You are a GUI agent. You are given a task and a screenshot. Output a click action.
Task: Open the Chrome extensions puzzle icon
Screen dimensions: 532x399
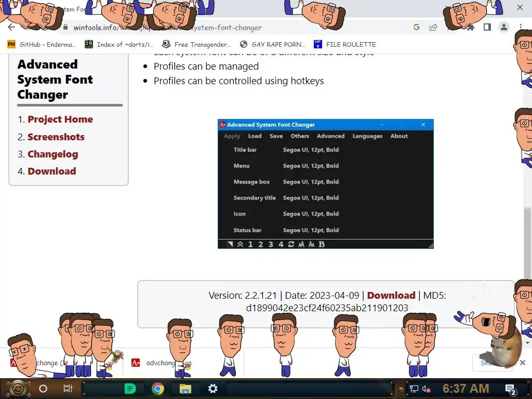click(470, 28)
